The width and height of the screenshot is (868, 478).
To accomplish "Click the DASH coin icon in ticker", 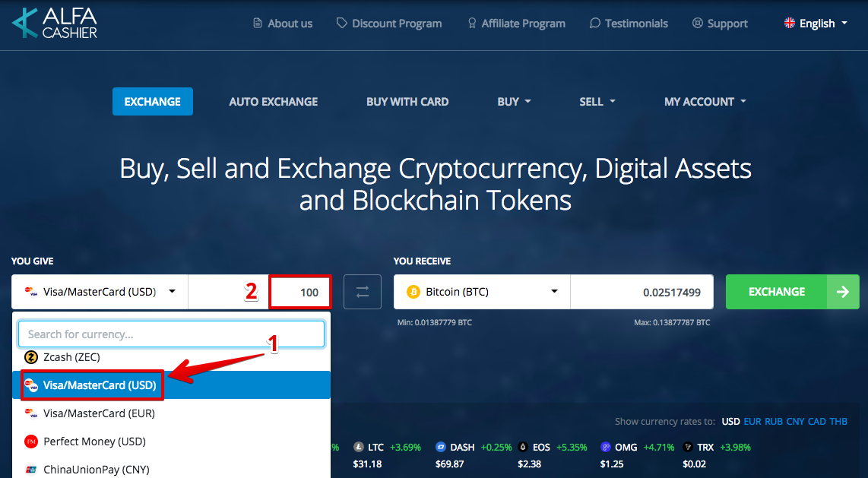I will point(441,447).
